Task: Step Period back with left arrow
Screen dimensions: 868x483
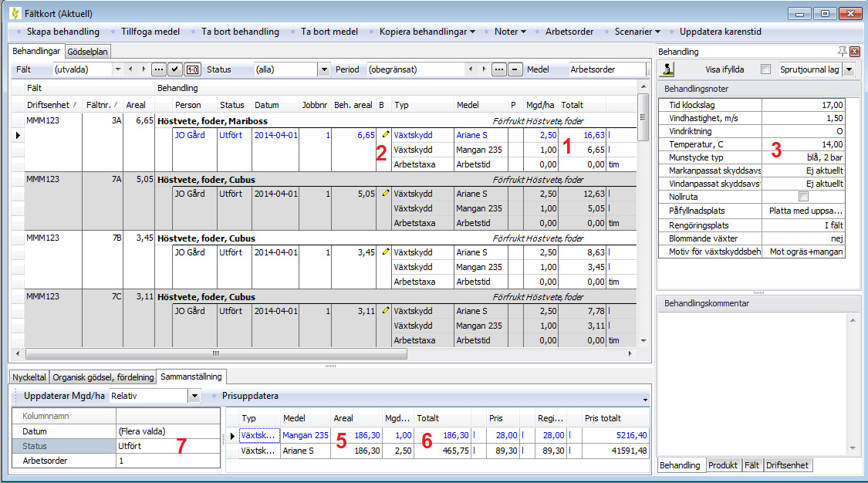Action: click(x=471, y=69)
